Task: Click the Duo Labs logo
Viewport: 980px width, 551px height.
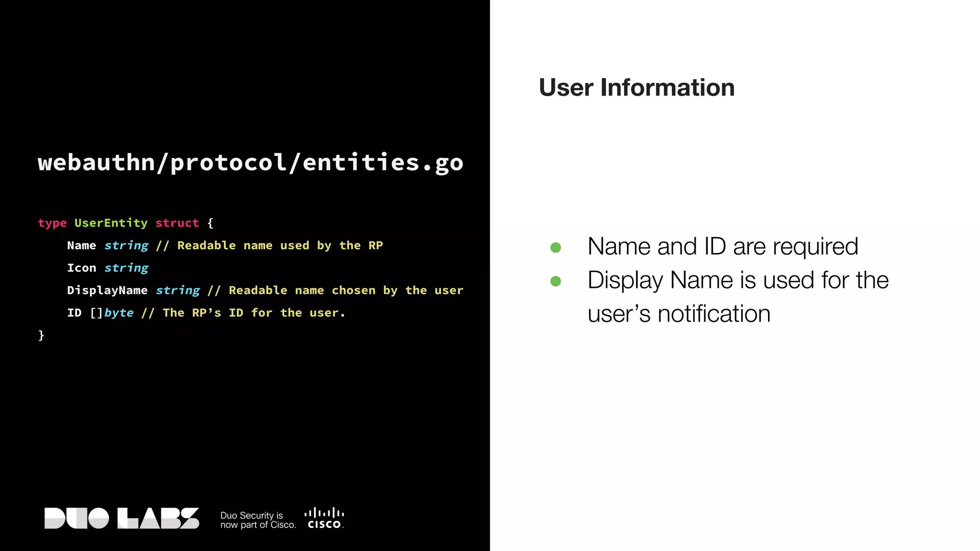Action: point(122,518)
